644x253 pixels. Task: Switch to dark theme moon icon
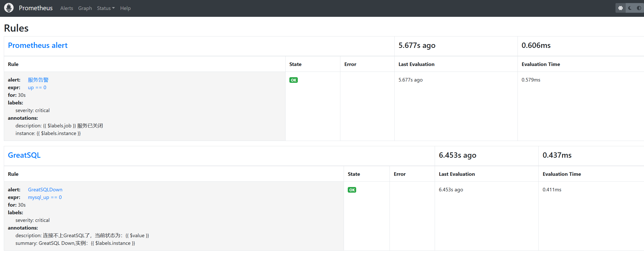(630, 8)
